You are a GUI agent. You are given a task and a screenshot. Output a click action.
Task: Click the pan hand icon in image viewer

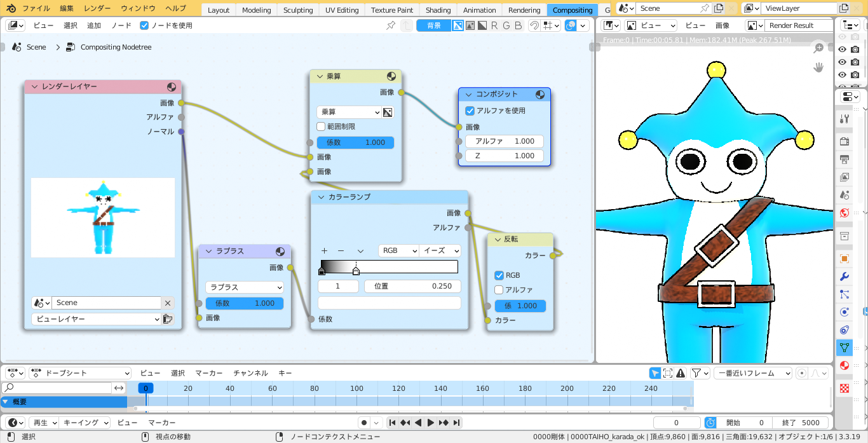click(819, 67)
